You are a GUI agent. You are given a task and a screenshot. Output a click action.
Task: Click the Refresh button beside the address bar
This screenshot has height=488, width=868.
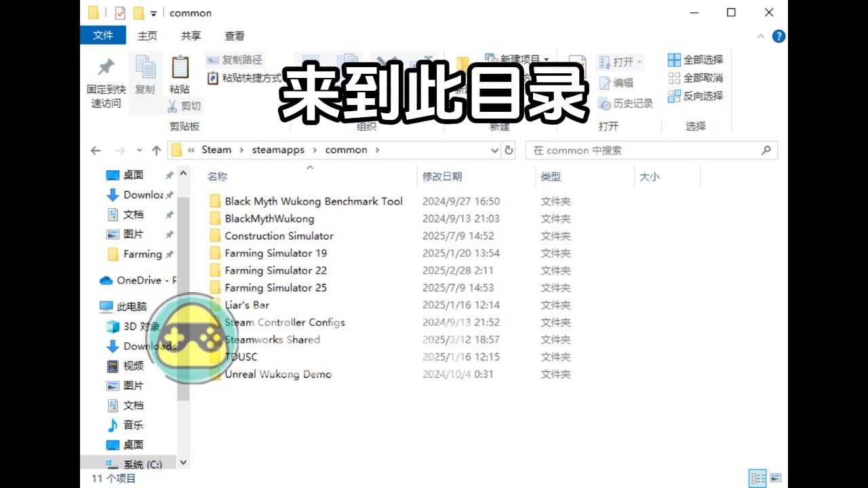509,150
